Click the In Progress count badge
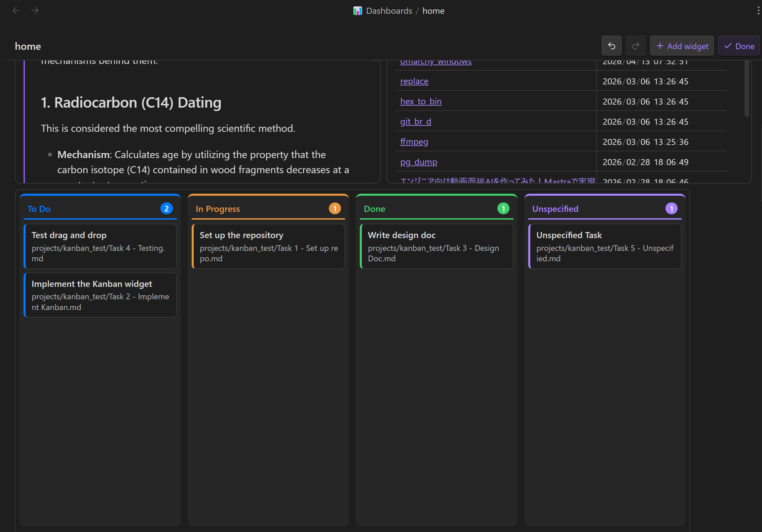The image size is (762, 532). coord(335,208)
